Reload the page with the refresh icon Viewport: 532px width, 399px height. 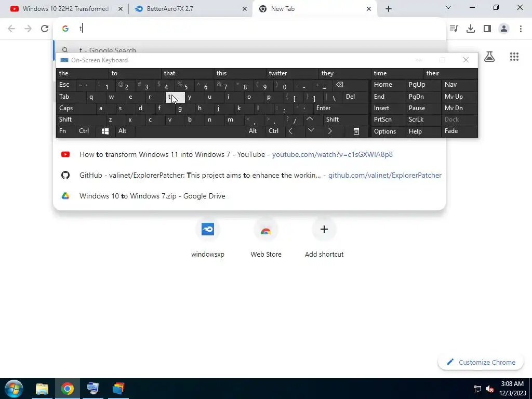click(x=45, y=29)
